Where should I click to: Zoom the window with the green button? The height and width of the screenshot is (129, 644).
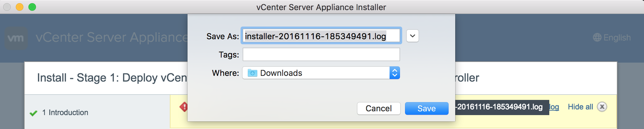(32, 7)
